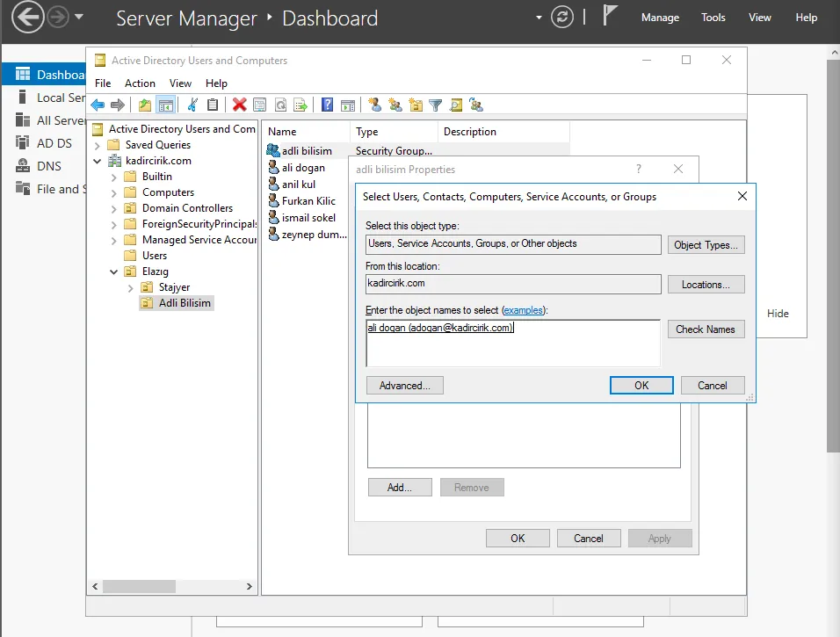Expand the Builtin folder node
The image size is (840, 637).
click(x=113, y=177)
